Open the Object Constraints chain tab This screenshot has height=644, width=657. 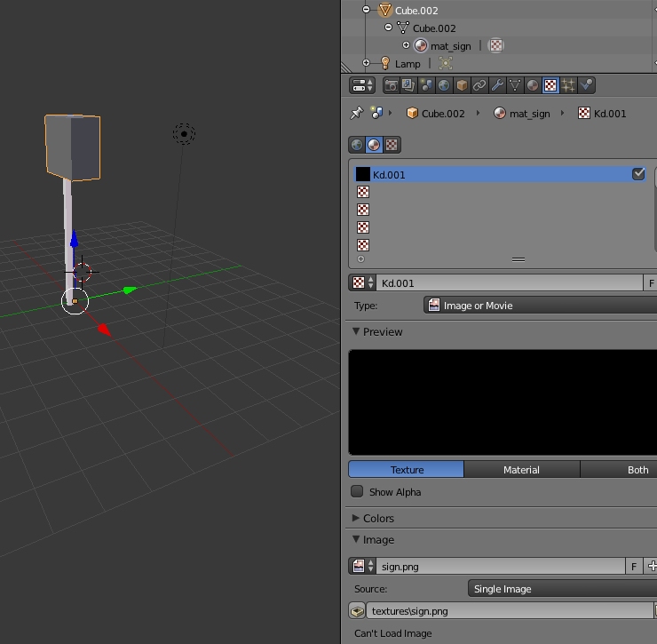[x=479, y=86]
